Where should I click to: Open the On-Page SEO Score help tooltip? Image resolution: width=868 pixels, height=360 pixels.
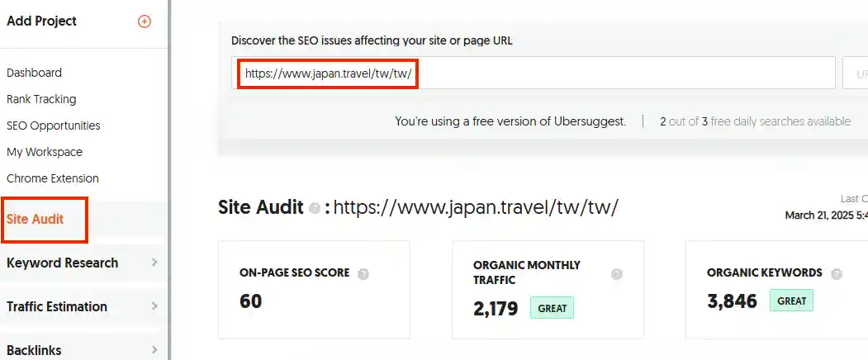(x=363, y=273)
